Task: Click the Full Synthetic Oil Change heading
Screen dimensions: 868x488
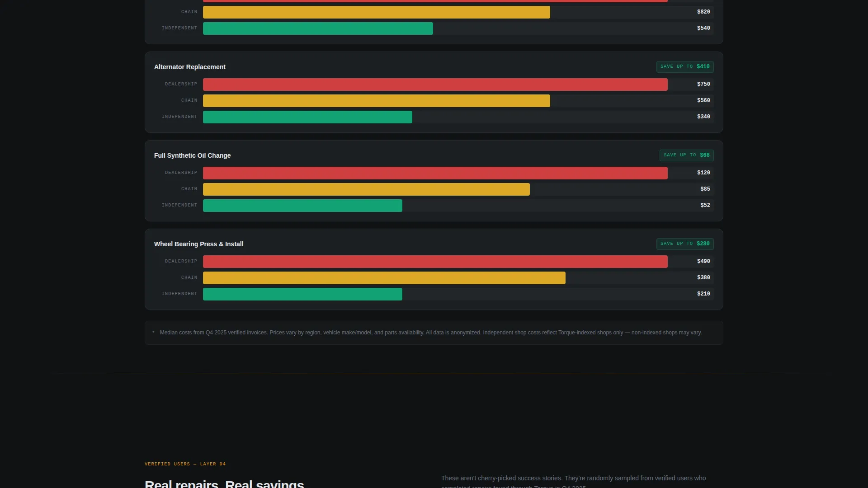Action: pos(192,155)
